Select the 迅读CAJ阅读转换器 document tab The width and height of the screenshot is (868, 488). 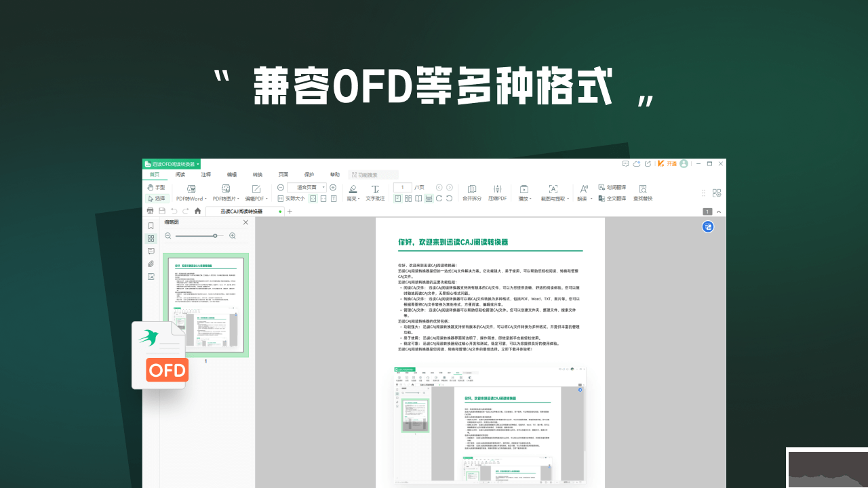pyautogui.click(x=244, y=211)
